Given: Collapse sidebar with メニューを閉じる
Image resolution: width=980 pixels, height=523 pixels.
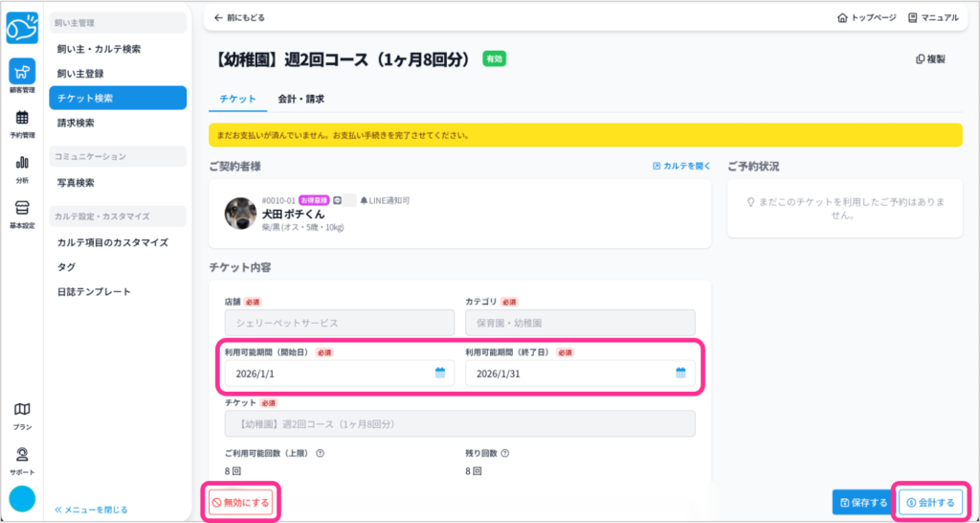Looking at the screenshot, I should [91, 510].
